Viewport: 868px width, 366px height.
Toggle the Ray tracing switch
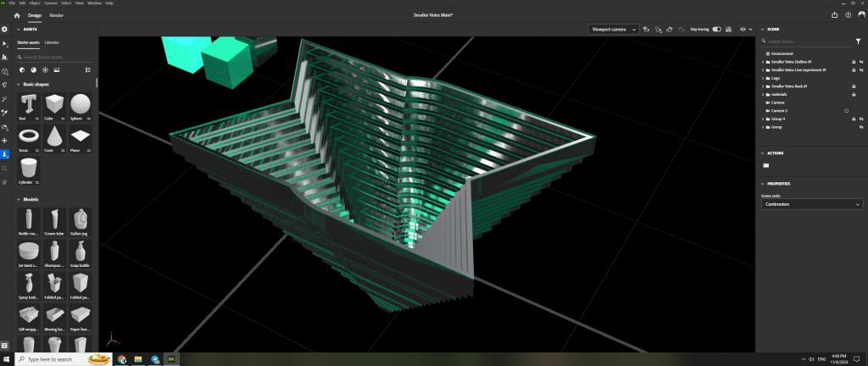[x=717, y=29]
